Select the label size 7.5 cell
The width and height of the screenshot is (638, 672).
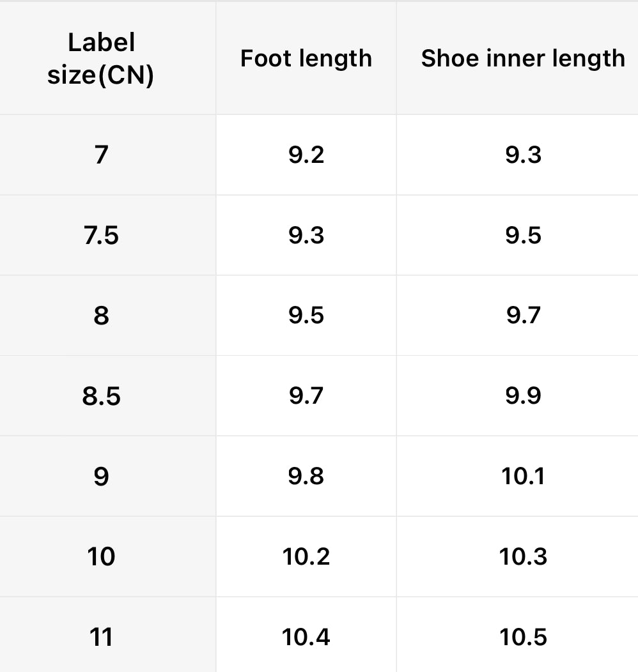101,236
